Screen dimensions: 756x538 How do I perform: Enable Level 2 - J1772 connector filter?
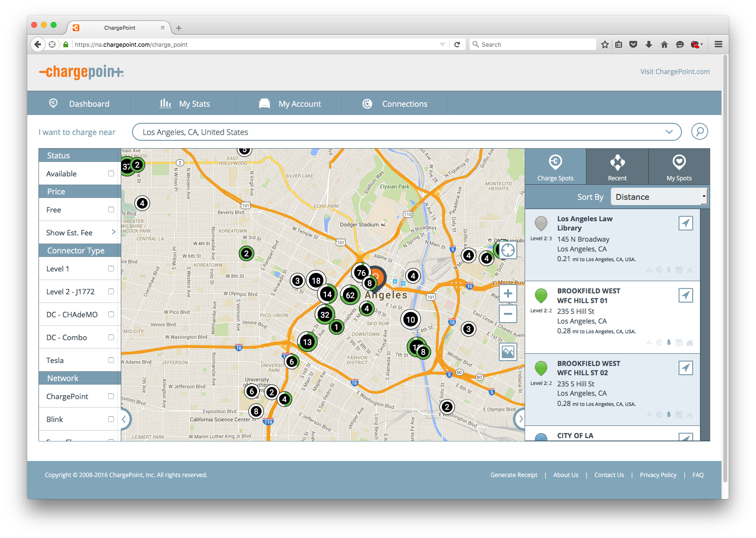(x=111, y=291)
